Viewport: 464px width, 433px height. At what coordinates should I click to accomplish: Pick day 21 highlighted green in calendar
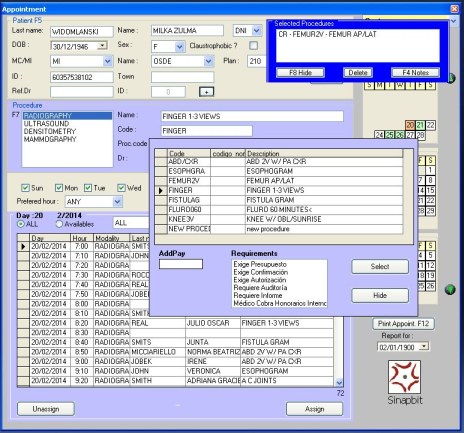[420, 125]
